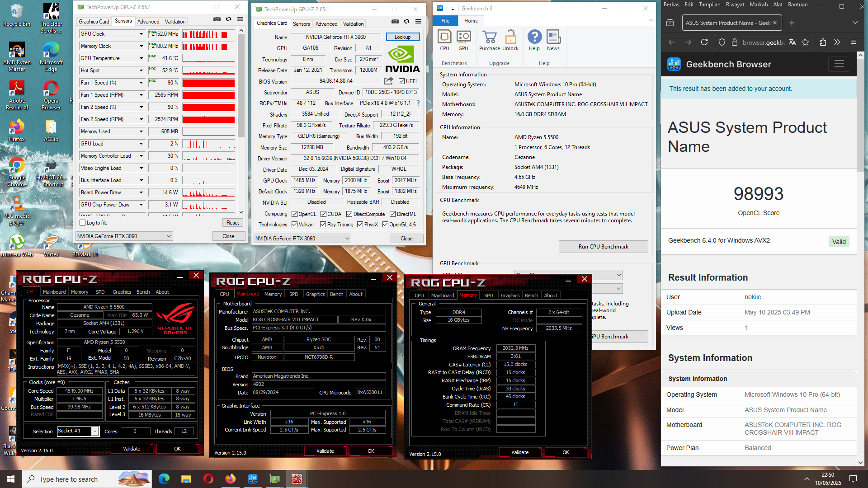Click the Unlock icon in Geekbench ribbon

[x=510, y=40]
